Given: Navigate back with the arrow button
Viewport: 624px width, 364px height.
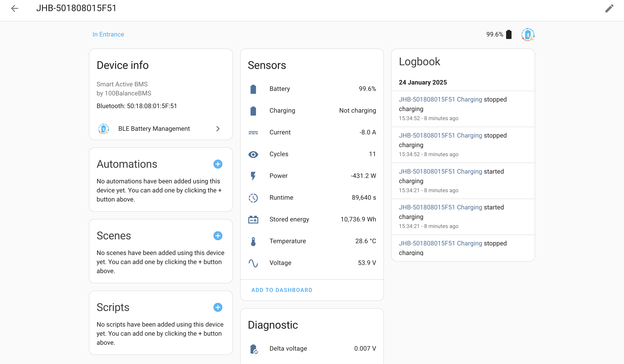Looking at the screenshot, I should click(x=15, y=8).
